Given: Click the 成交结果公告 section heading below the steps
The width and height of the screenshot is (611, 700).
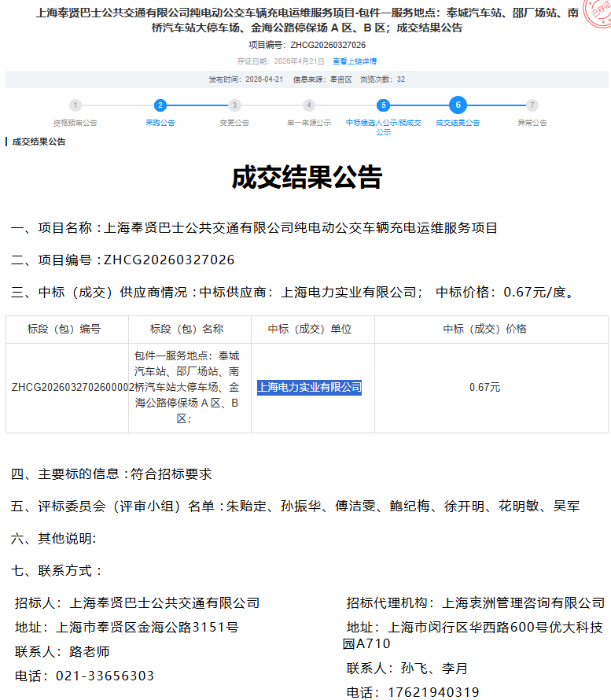Looking at the screenshot, I should point(39,142).
